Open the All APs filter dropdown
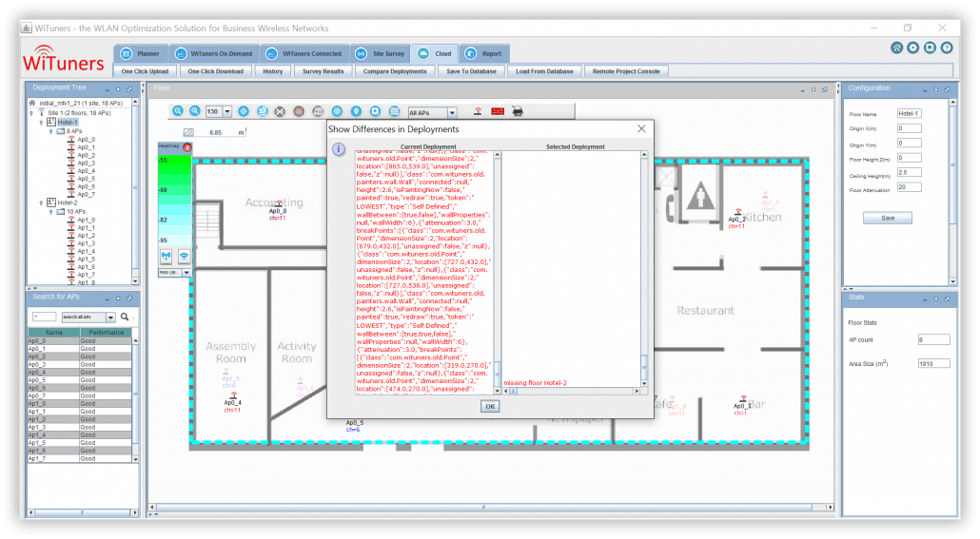Viewport: 980px width, 539px height. pyautogui.click(x=452, y=113)
